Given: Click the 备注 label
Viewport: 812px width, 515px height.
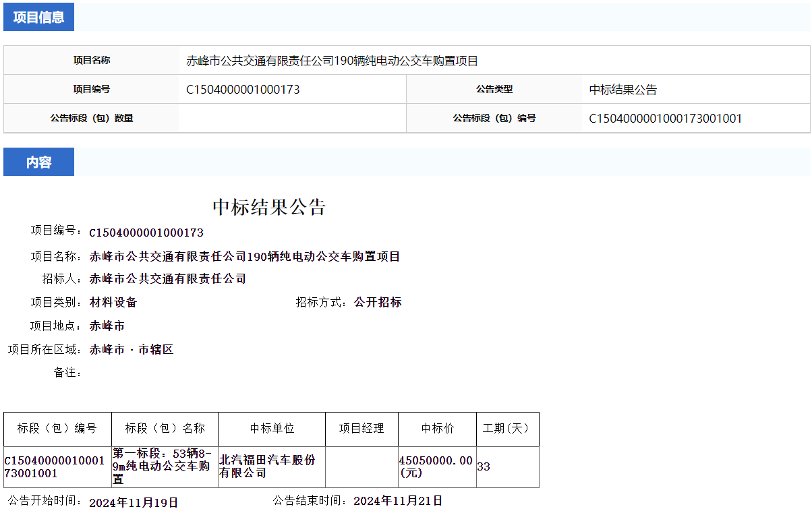Looking at the screenshot, I should [68, 372].
